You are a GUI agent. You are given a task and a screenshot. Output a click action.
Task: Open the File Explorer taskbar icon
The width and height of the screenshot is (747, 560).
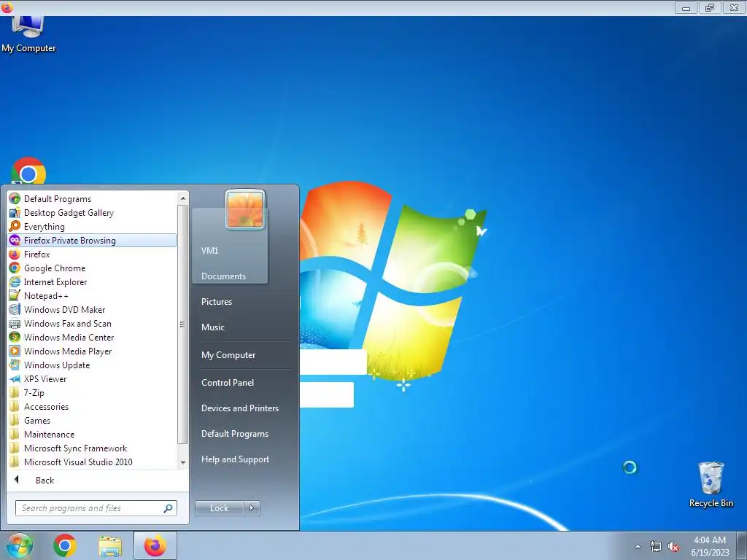tap(110, 546)
